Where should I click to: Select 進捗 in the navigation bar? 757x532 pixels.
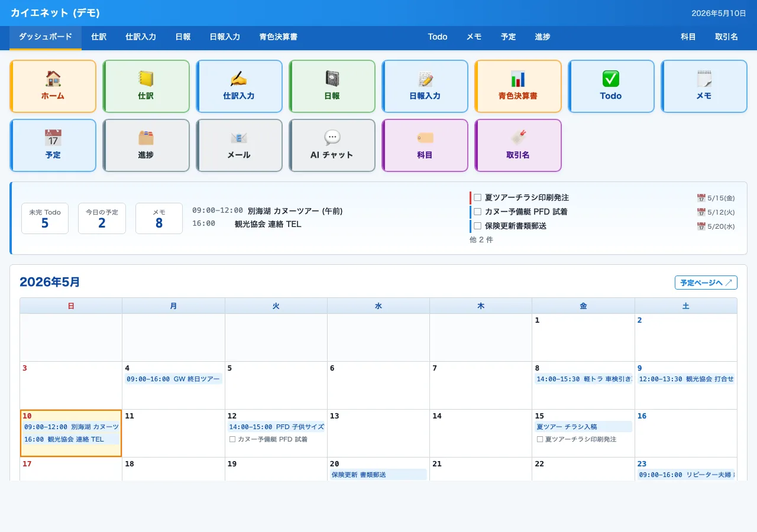pyautogui.click(x=542, y=37)
